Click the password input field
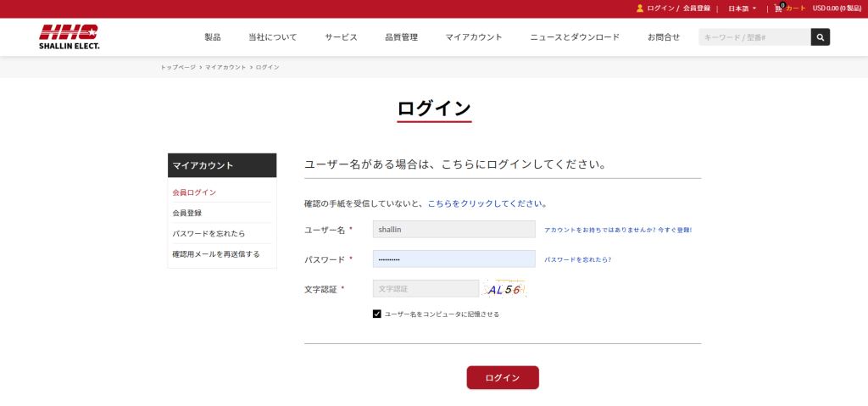 [454, 259]
